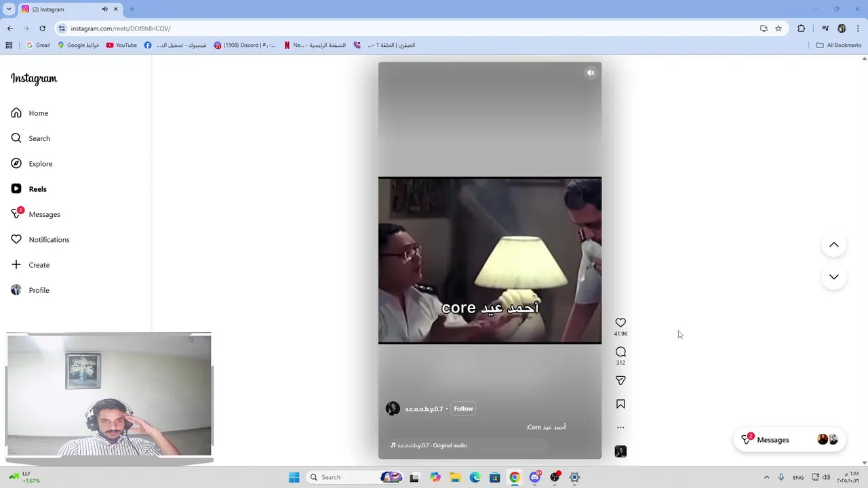Open the reel's comments
Viewport: 868px width, 488px height.
pos(620,352)
